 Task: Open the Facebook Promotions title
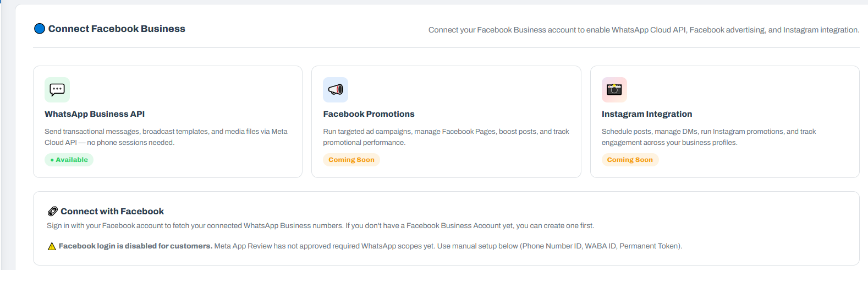click(369, 114)
